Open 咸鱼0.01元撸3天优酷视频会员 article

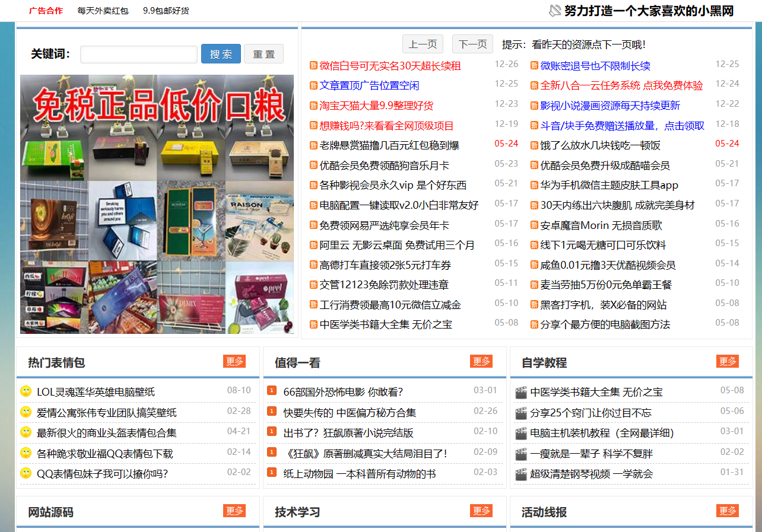[x=608, y=265]
